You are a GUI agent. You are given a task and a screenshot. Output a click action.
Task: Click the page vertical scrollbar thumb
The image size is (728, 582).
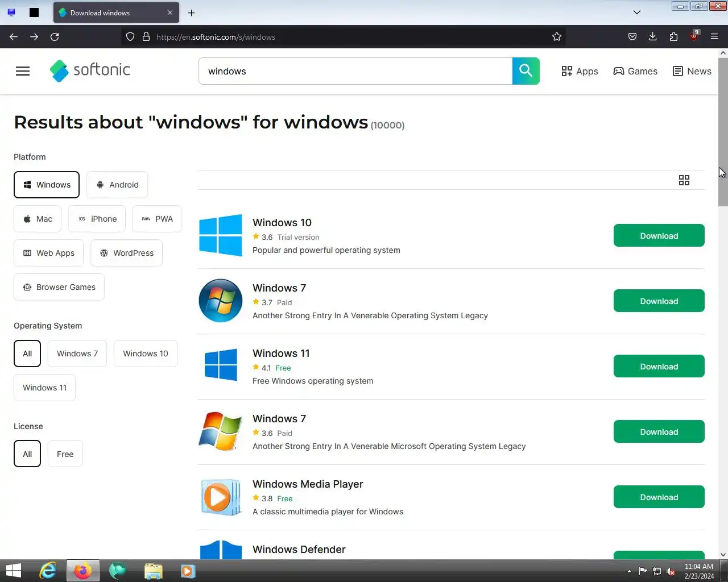723,131
